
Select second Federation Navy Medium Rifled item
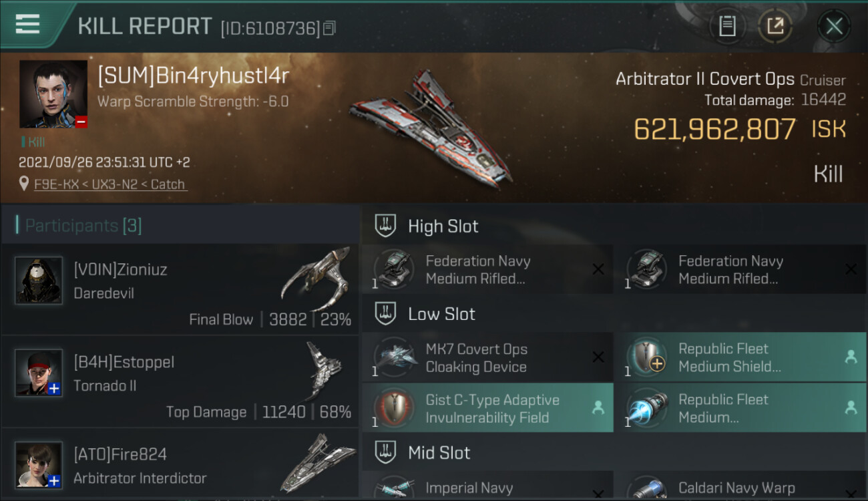pyautogui.click(x=740, y=270)
